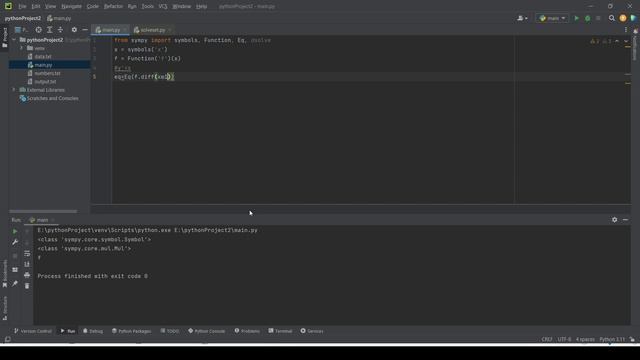This screenshot has height=360, width=640.
Task: Open the Code menu
Action: 93,7
